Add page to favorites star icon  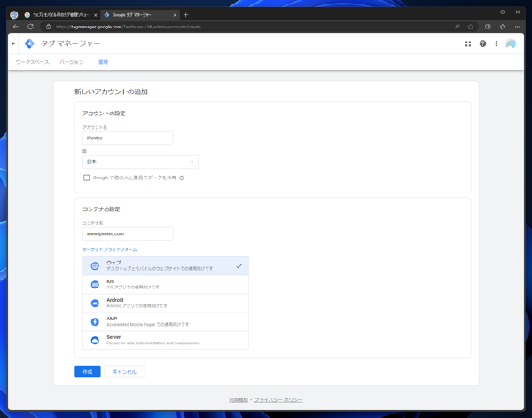tap(471, 27)
